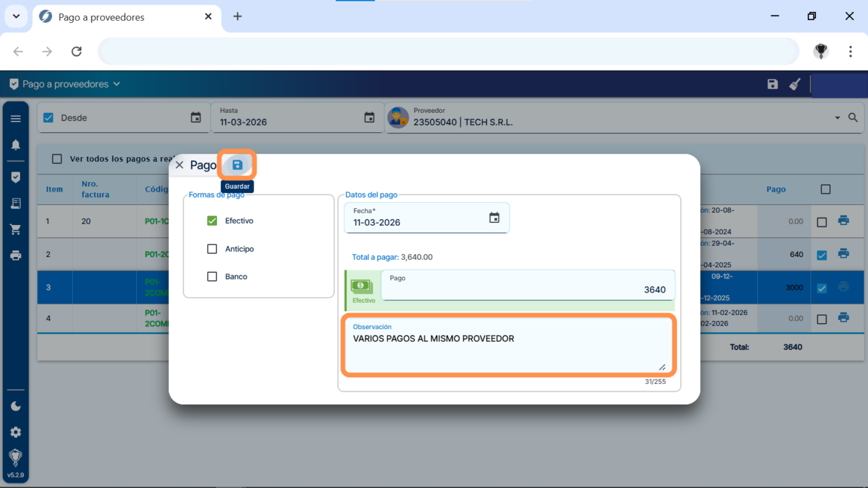Print row 1 using printer icon

(843, 220)
